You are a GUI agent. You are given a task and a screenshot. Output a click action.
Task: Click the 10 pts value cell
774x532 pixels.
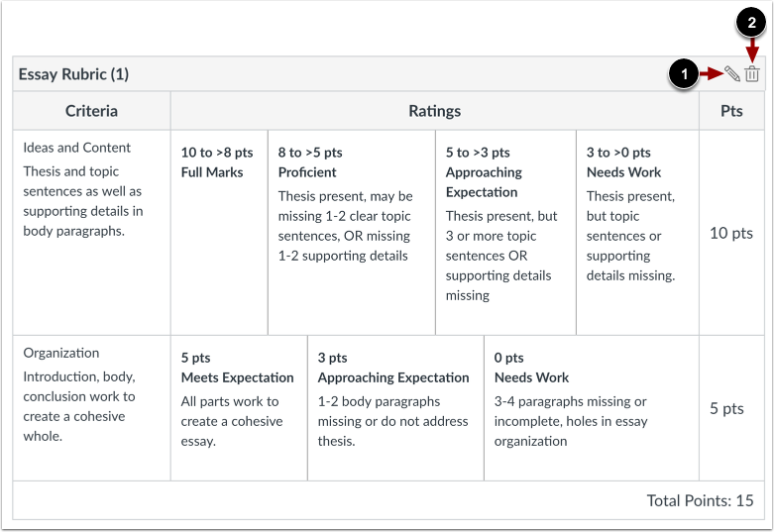click(731, 233)
